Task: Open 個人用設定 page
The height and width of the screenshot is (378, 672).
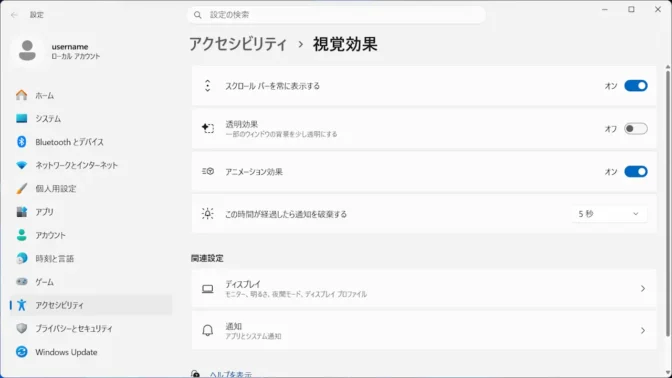Action: (91, 189)
